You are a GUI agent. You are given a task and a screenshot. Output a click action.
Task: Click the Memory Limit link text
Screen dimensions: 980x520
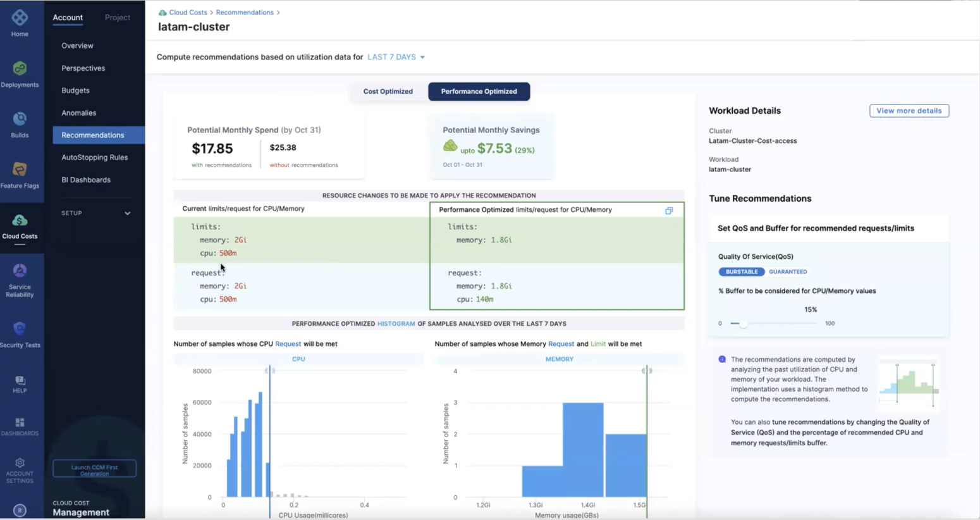(x=598, y=344)
